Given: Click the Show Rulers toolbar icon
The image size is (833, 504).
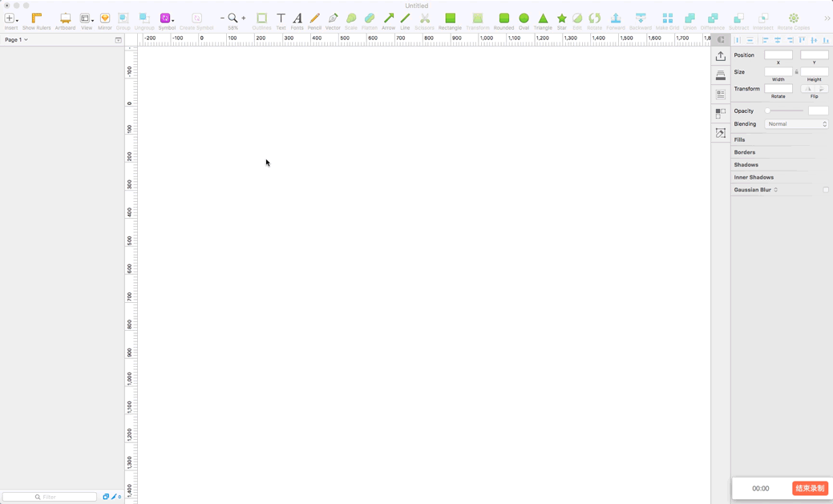Looking at the screenshot, I should click(x=36, y=18).
